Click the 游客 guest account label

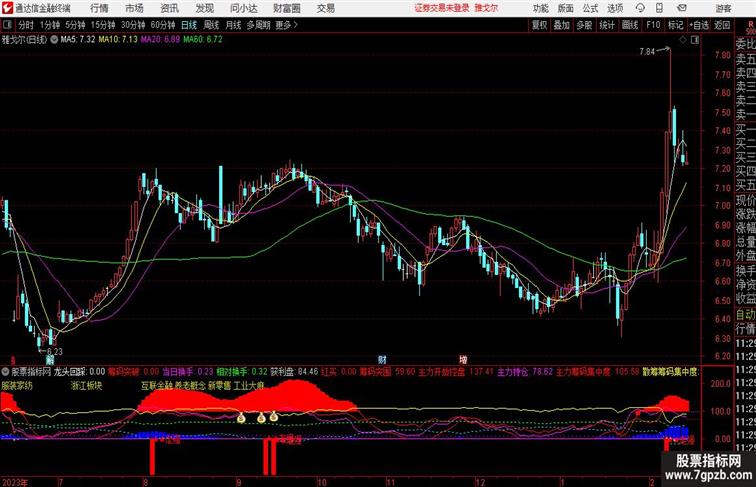[x=723, y=8]
